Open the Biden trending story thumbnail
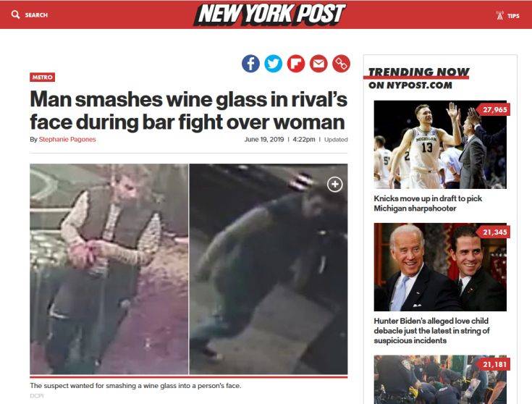532x404 pixels. [x=440, y=267]
